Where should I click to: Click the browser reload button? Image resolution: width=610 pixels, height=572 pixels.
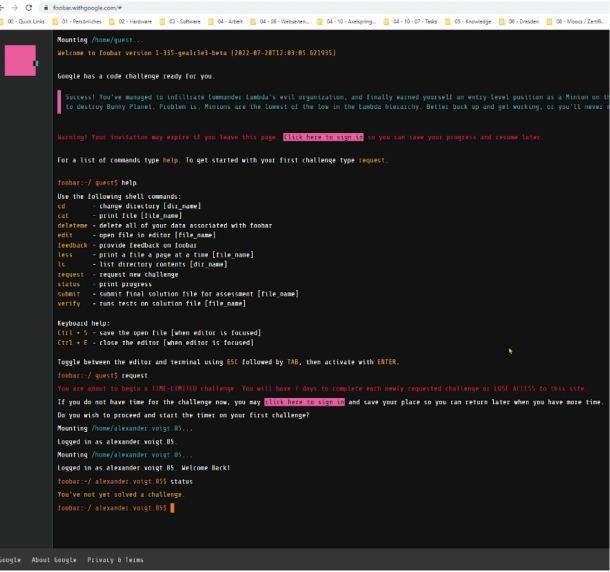[x=29, y=7]
